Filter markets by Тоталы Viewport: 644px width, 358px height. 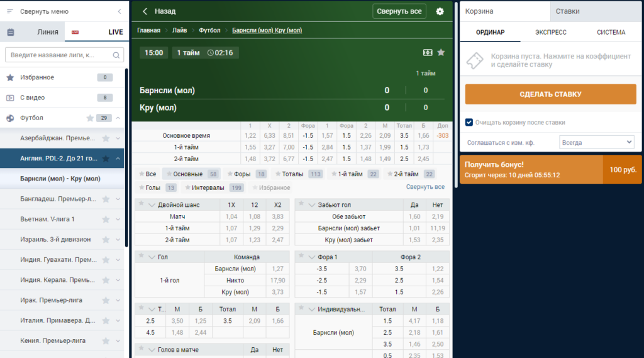click(298, 174)
